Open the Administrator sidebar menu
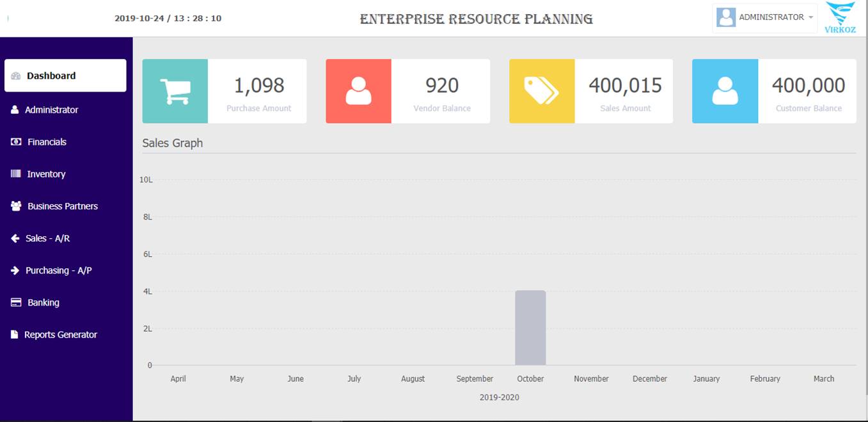This screenshot has width=868, height=422. point(51,110)
